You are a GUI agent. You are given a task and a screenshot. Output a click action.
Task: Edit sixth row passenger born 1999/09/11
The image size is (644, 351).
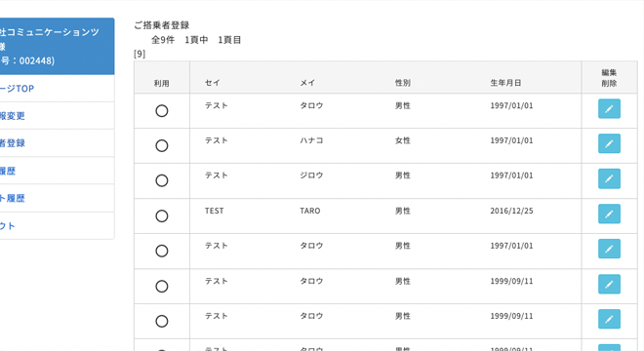coord(609,284)
